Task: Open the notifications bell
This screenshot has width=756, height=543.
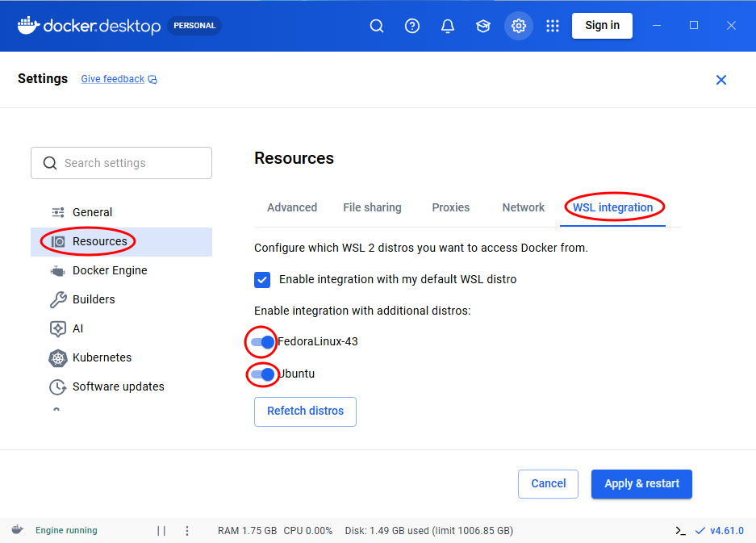Action: 448,26
